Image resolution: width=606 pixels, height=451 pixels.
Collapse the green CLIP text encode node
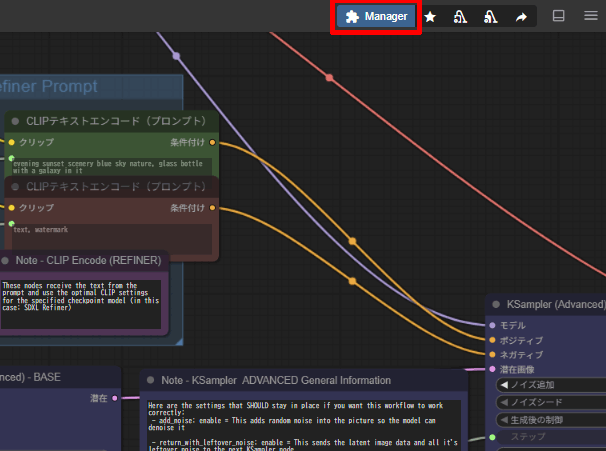(15, 121)
